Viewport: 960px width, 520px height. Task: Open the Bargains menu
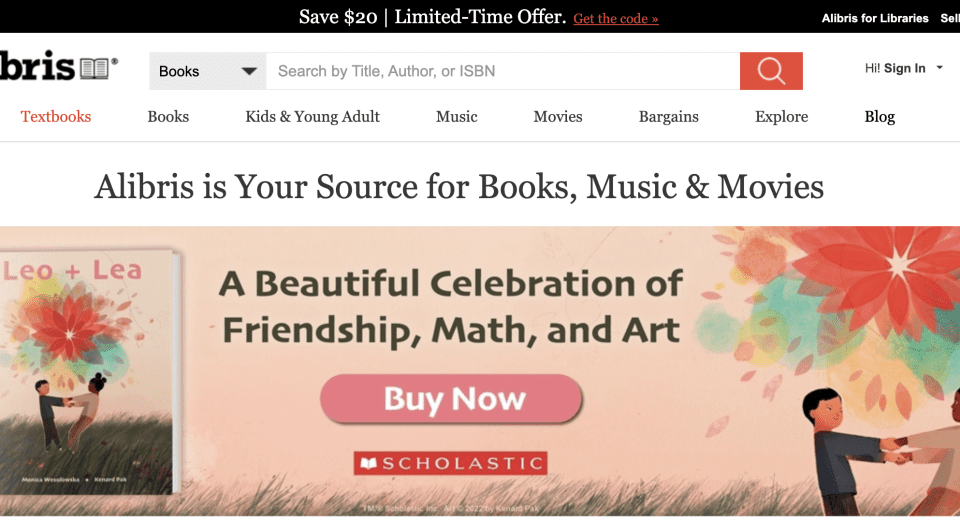pyautogui.click(x=669, y=117)
